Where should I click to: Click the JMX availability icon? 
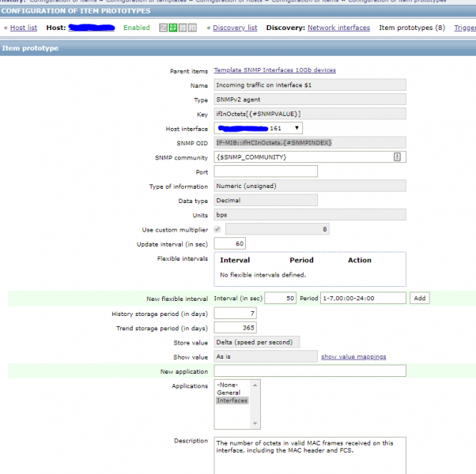click(183, 28)
